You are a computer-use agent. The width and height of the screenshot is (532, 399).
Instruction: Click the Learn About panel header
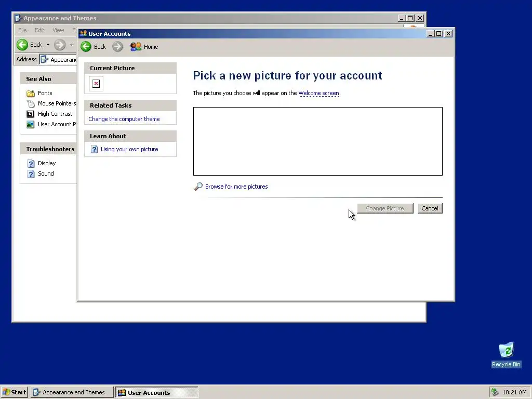pyautogui.click(x=130, y=136)
